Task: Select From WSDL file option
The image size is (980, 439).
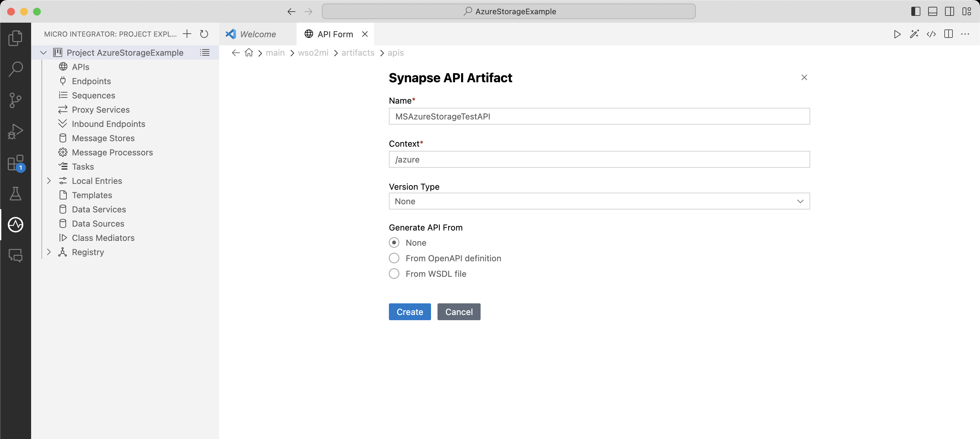Action: 394,274
